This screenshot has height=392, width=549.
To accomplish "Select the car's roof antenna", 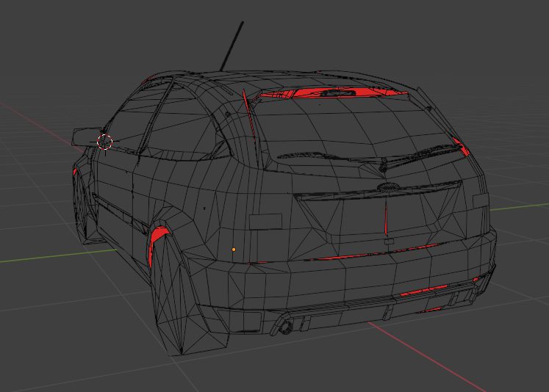I will coord(232,45).
